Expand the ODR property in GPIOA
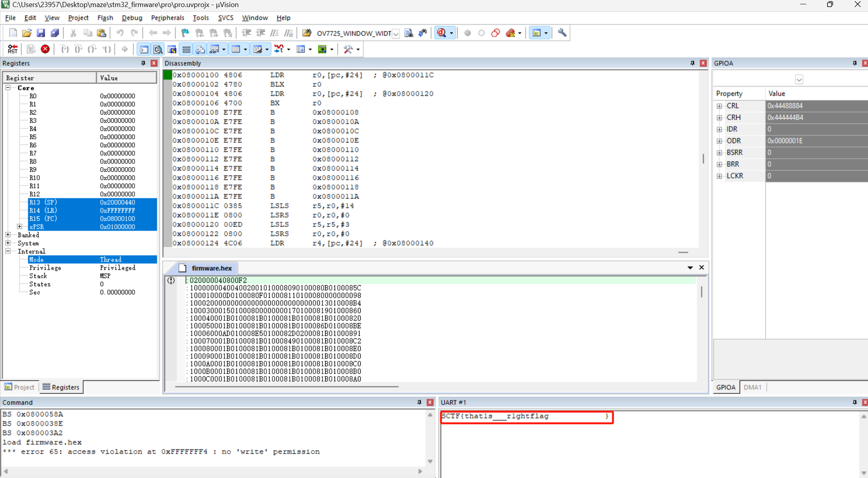 (719, 141)
